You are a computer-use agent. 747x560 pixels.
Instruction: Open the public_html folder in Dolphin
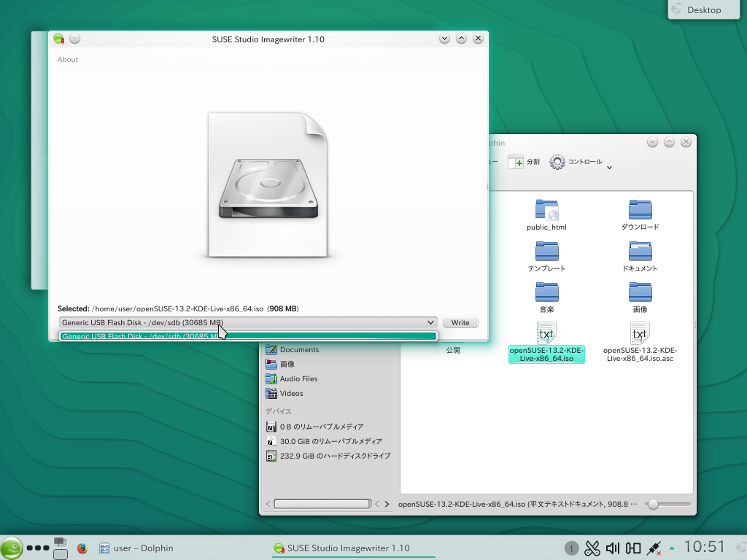pyautogui.click(x=546, y=215)
